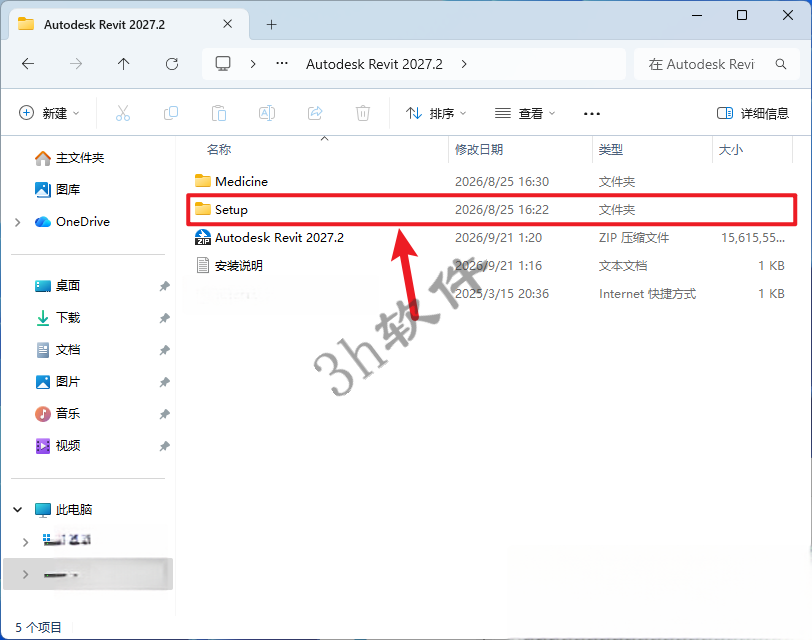812x640 pixels.
Task: Click the pin icon beside 文档
Action: pyautogui.click(x=164, y=350)
